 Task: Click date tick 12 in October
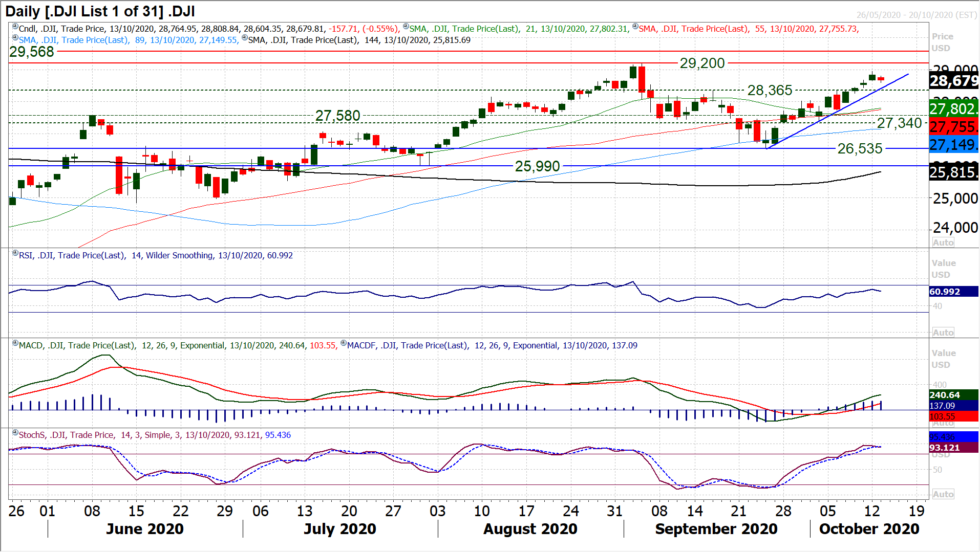872,511
